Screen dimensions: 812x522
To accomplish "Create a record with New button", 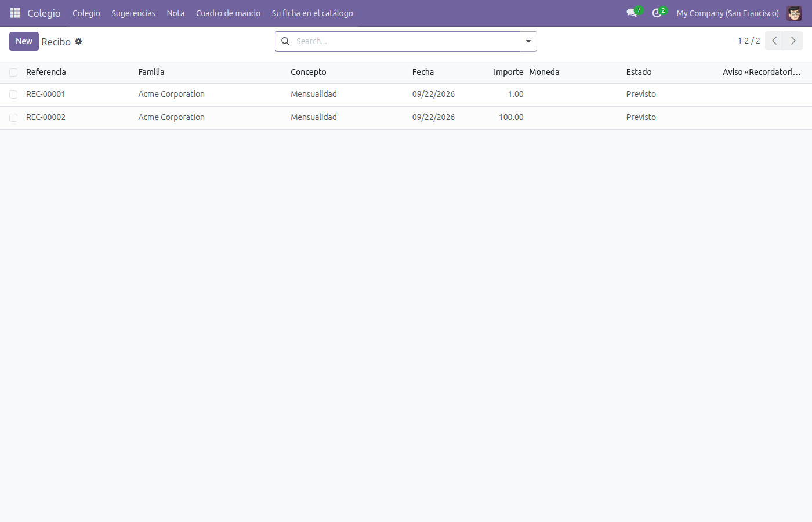I will tap(24, 41).
